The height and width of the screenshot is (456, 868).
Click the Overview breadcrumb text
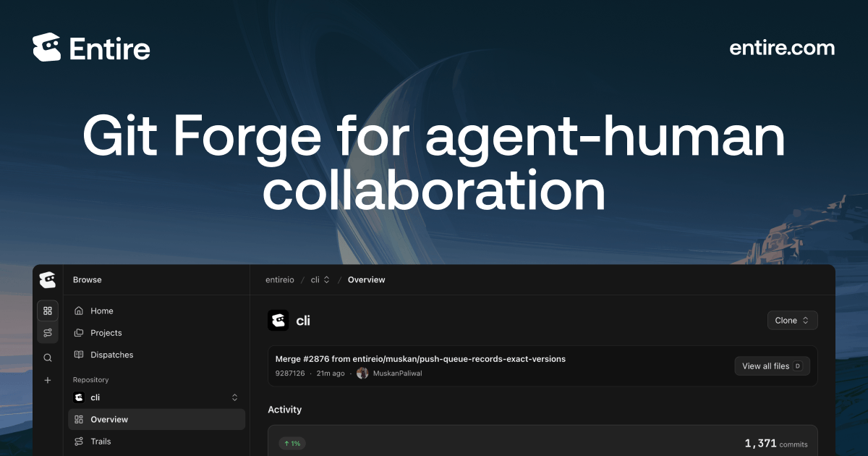pyautogui.click(x=367, y=280)
